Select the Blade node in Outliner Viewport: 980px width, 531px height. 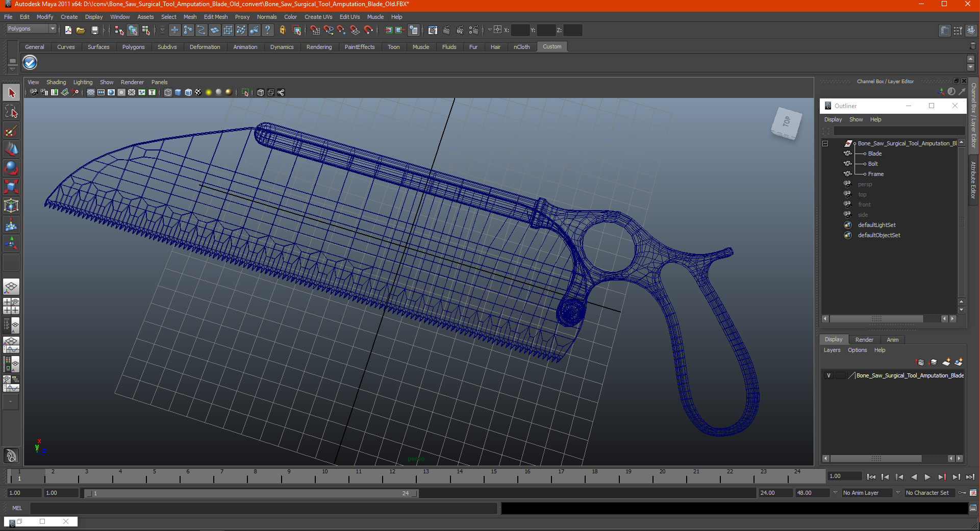click(x=874, y=154)
